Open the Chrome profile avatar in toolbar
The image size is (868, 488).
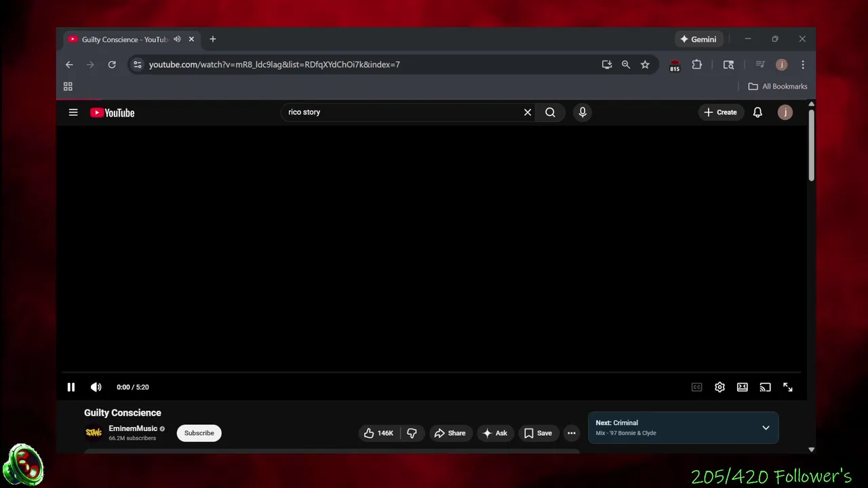(782, 64)
